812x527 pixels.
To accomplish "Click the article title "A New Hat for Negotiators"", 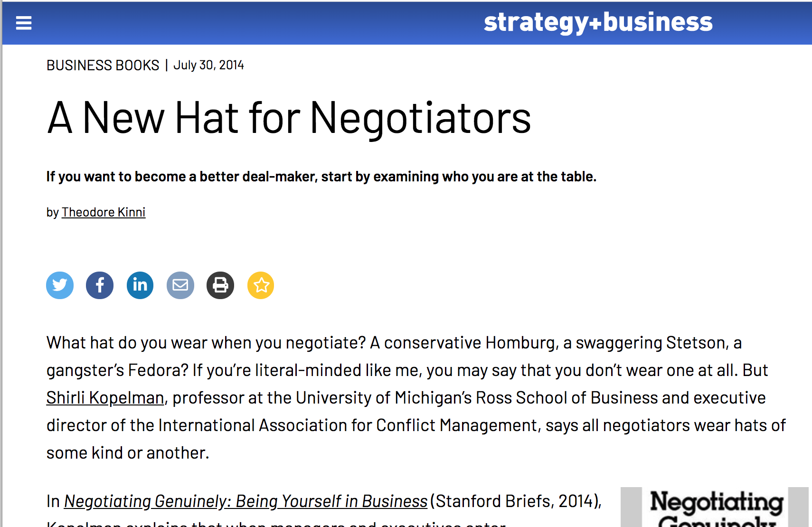I will pyautogui.click(x=289, y=118).
